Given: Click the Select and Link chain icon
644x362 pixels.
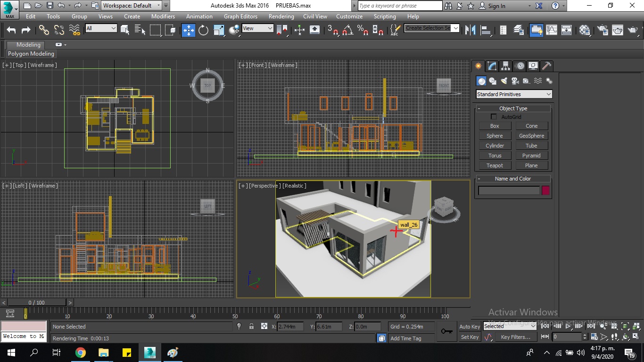Looking at the screenshot, I should coord(44,30).
